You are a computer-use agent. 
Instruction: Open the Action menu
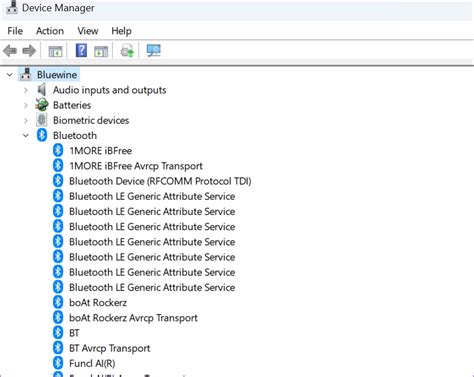tap(50, 31)
